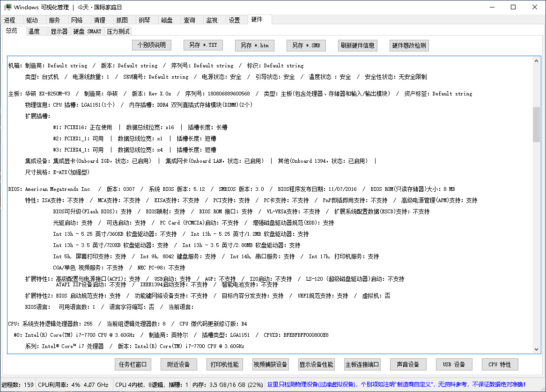Run 硬件篡改检测 check
The height and width of the screenshot is (392, 546).
coord(409,45)
